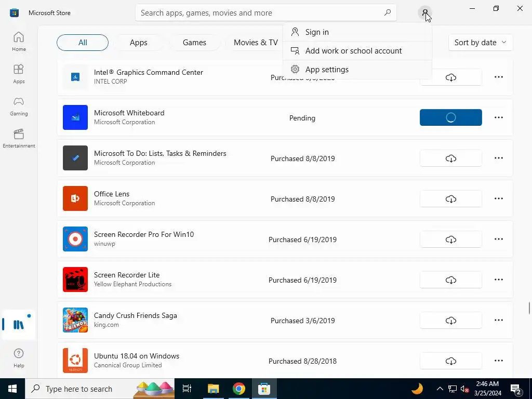This screenshot has width=532, height=399.
Task: Click the taskbar search box
Action: point(100,389)
